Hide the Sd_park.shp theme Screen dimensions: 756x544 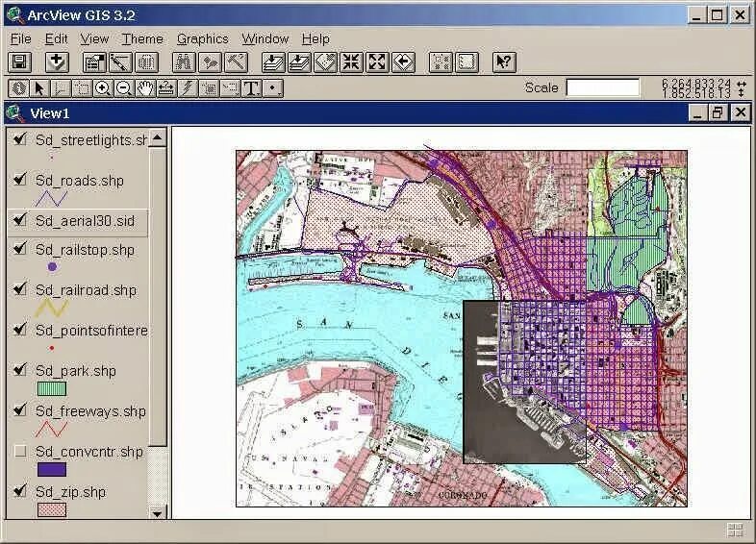[20, 371]
